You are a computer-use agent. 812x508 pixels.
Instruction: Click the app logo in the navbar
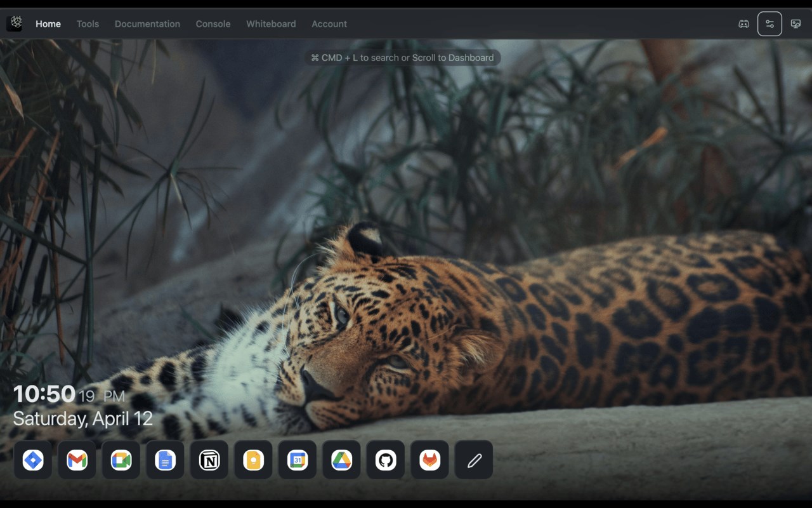click(14, 23)
